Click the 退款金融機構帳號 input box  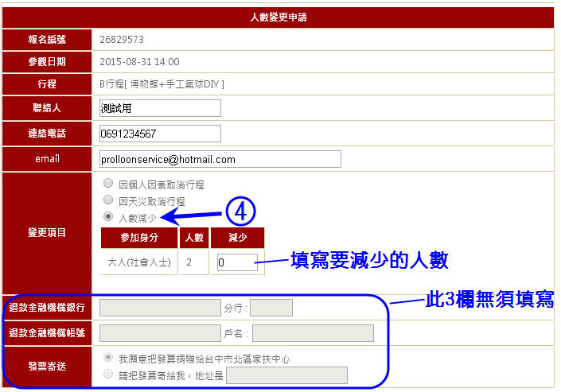(160, 333)
